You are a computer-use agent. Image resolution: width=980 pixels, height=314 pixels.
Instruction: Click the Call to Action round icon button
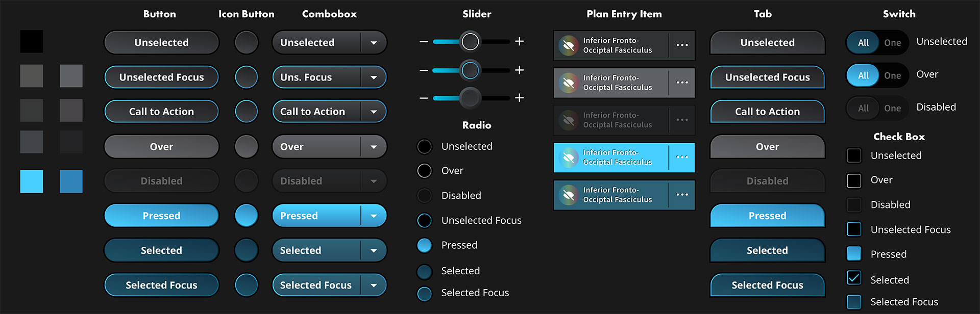pyautogui.click(x=246, y=112)
